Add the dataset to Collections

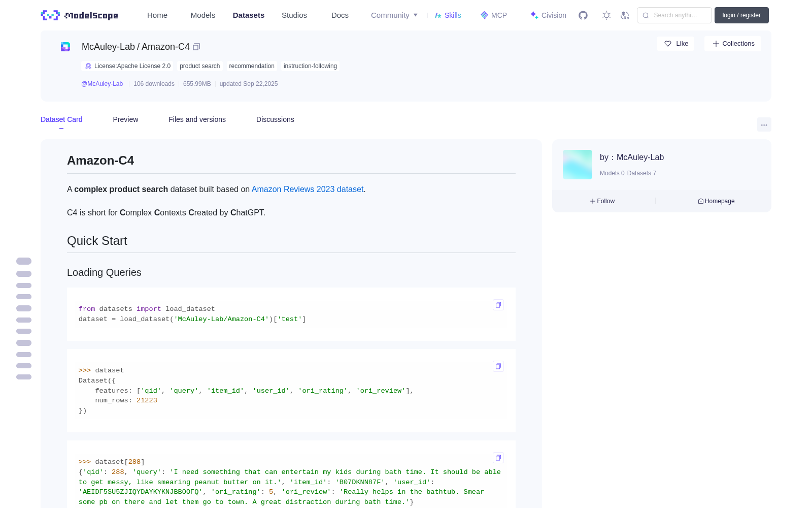pos(733,44)
